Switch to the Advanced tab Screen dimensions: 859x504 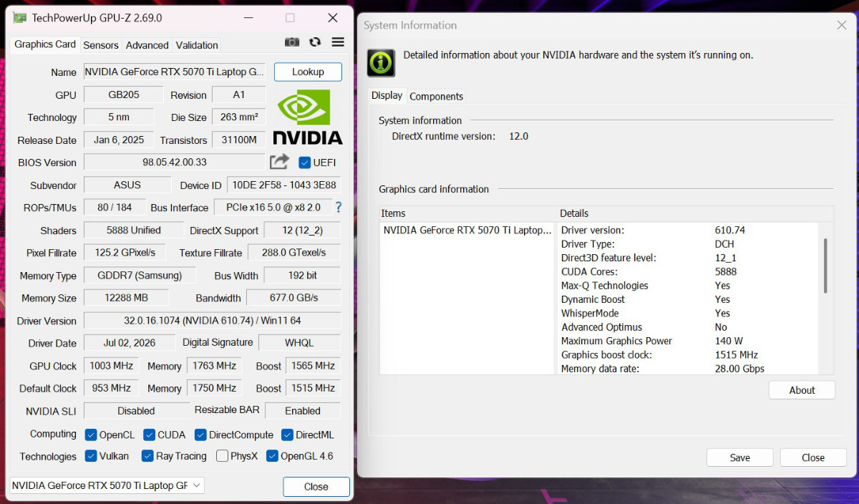tap(147, 45)
